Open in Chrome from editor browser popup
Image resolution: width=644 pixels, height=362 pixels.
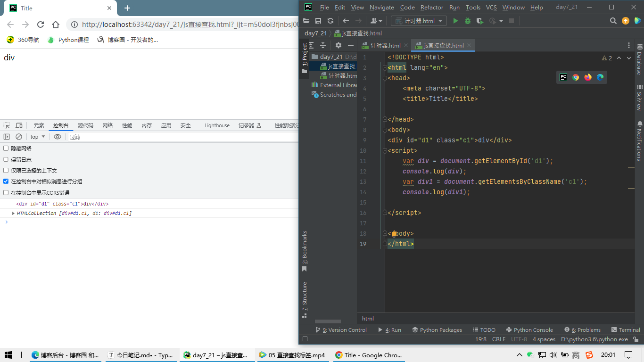coord(576,77)
